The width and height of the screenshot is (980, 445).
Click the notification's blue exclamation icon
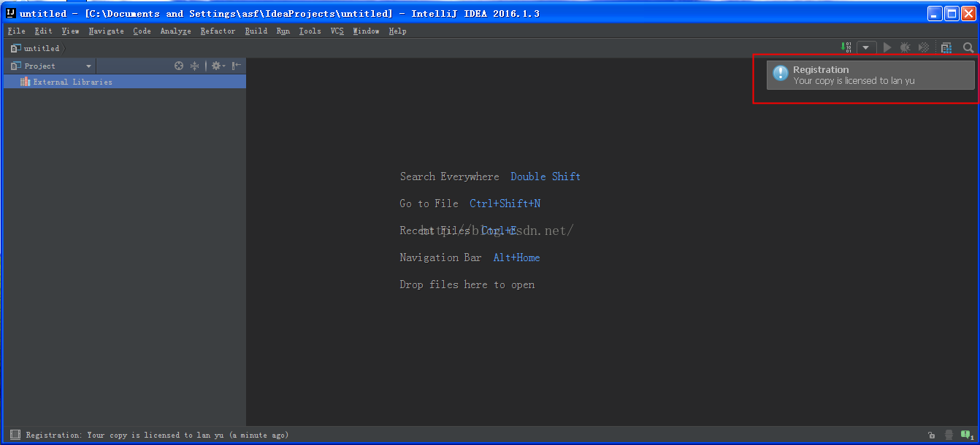[x=781, y=73]
